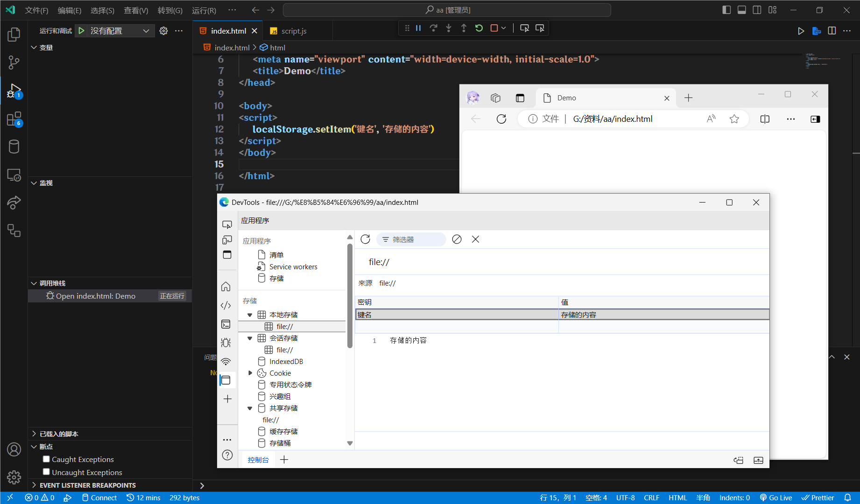Stop debugging with red square icon
This screenshot has width=860, height=504.
[494, 28]
